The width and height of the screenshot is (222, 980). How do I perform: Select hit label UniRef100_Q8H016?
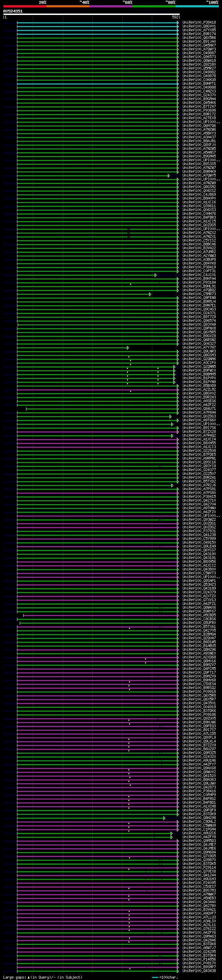[x=199, y=661]
